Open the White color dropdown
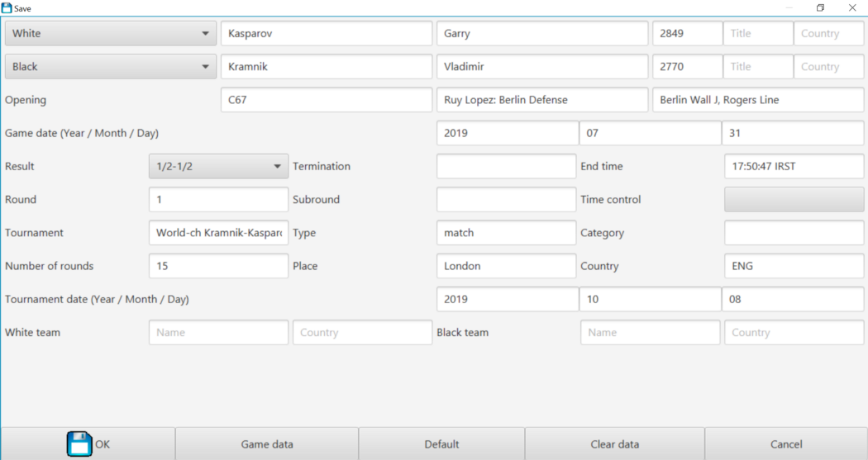The width and height of the screenshot is (868, 460). tap(111, 34)
